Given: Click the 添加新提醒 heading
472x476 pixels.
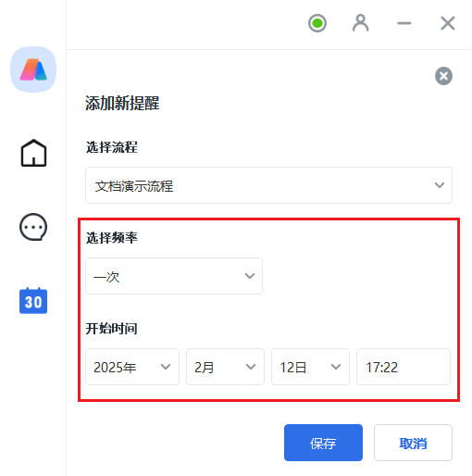Looking at the screenshot, I should click(x=122, y=103).
